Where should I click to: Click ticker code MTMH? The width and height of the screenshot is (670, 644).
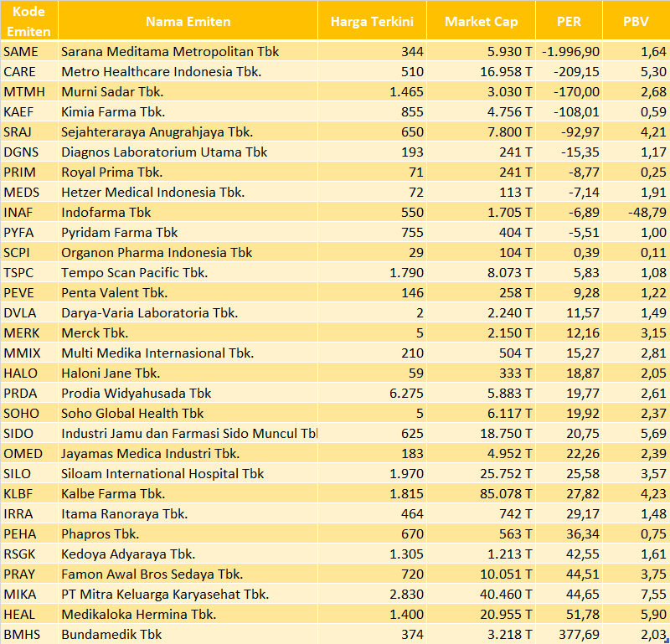[24, 92]
